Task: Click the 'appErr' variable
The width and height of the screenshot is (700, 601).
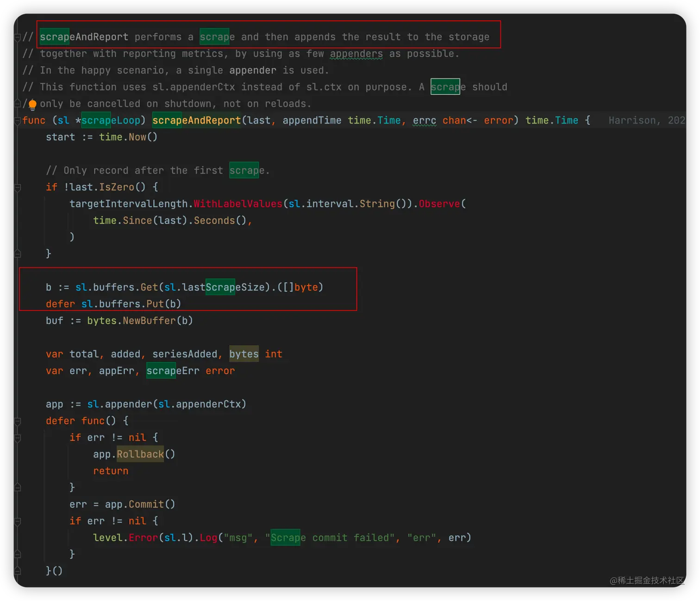Action: click(x=117, y=371)
